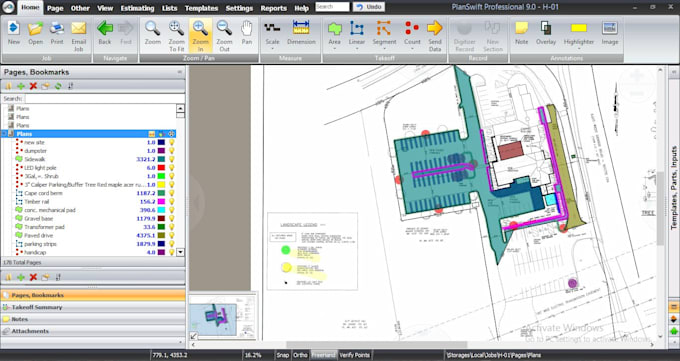Toggle Snap in the status bar
The image size is (680, 361).
[282, 355]
